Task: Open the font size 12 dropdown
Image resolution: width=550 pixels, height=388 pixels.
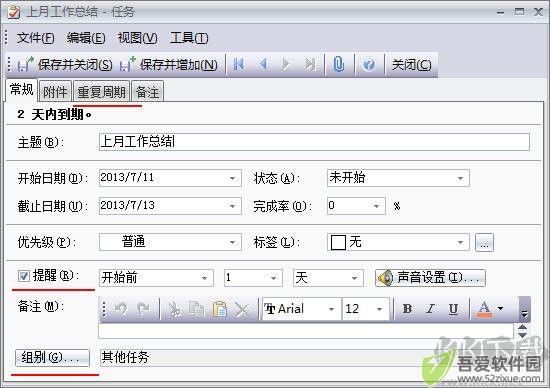Action: tap(380, 309)
